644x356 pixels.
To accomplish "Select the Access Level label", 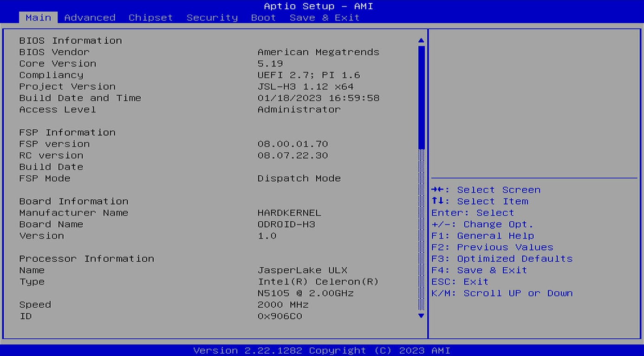I will pyautogui.click(x=58, y=110).
